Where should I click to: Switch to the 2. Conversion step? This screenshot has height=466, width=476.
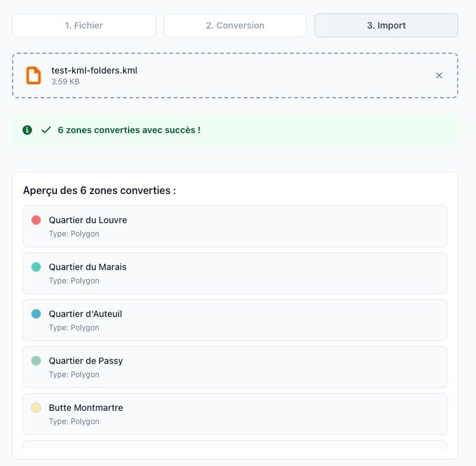coord(235,25)
